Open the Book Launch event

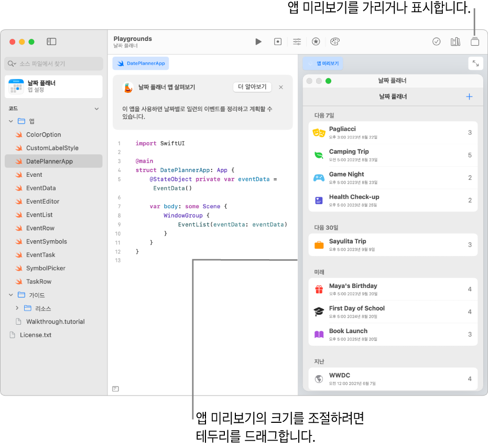coord(393,334)
